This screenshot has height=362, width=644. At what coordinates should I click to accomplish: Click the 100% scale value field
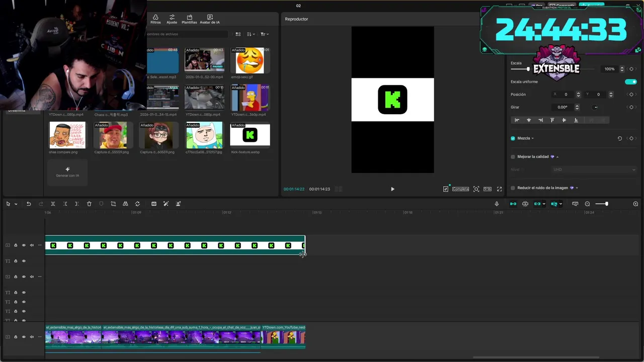[609, 69]
